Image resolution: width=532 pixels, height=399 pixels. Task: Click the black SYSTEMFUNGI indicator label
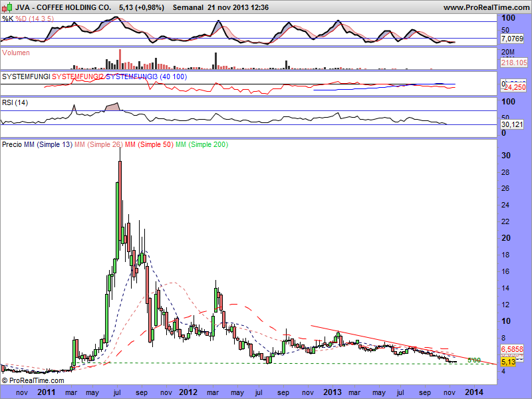pos(26,76)
